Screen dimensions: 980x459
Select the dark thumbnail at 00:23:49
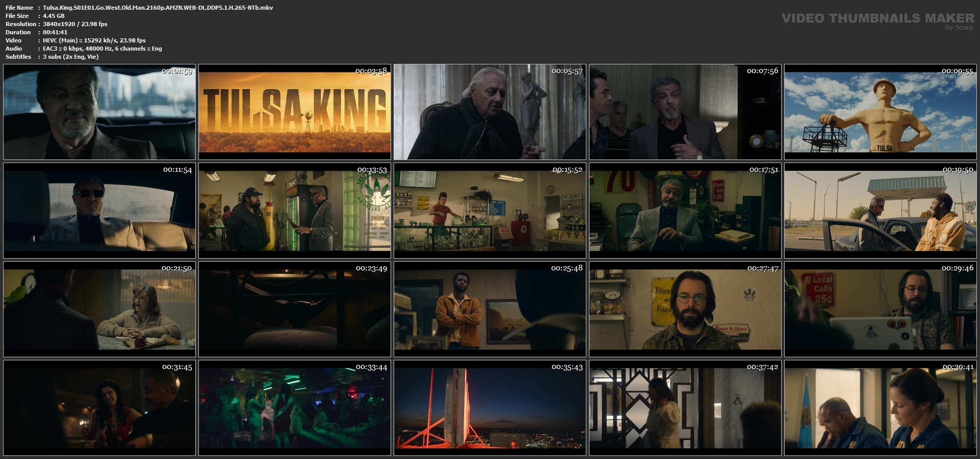pos(294,309)
